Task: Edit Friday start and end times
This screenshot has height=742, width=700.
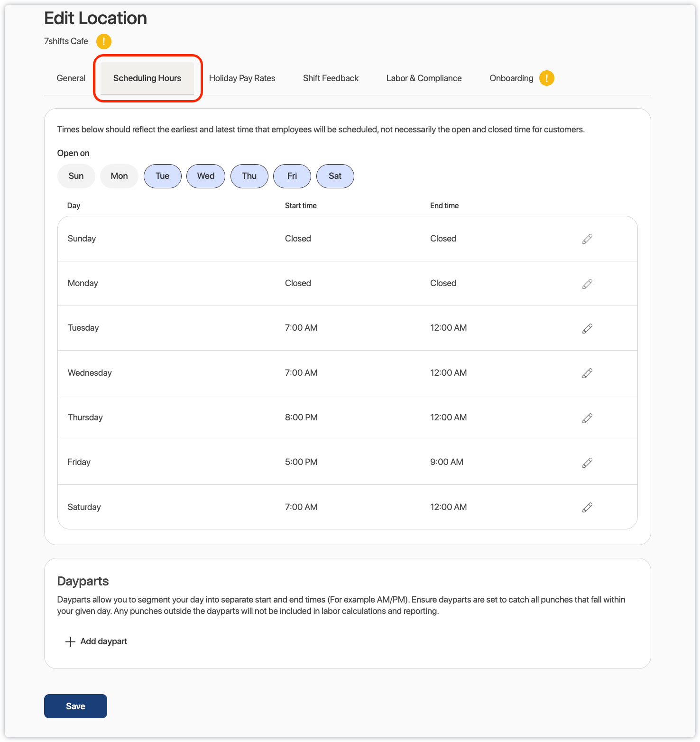Action: point(587,463)
